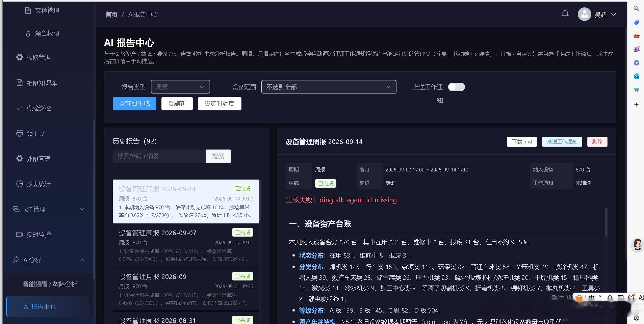This screenshot has width=644, height=324.
Task: Click the 维修知识库 document icon
Action: coord(20,82)
